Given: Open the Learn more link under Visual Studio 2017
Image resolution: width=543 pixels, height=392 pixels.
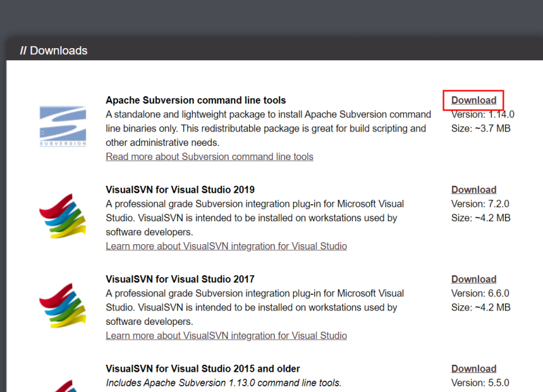Looking at the screenshot, I should coord(226,336).
